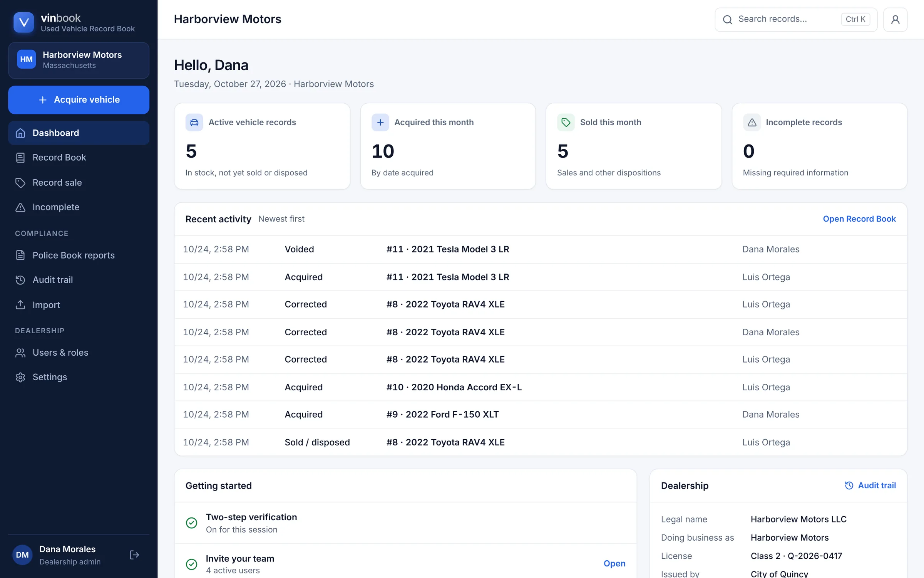The width and height of the screenshot is (924, 578).
Task: Click legal name Harborview Motors LLC
Action: 798,519
